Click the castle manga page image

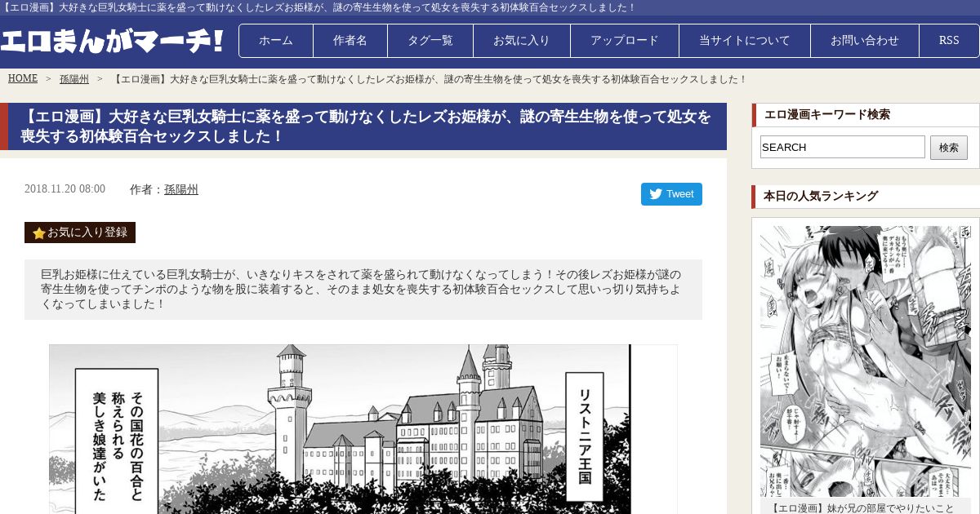[x=363, y=429]
